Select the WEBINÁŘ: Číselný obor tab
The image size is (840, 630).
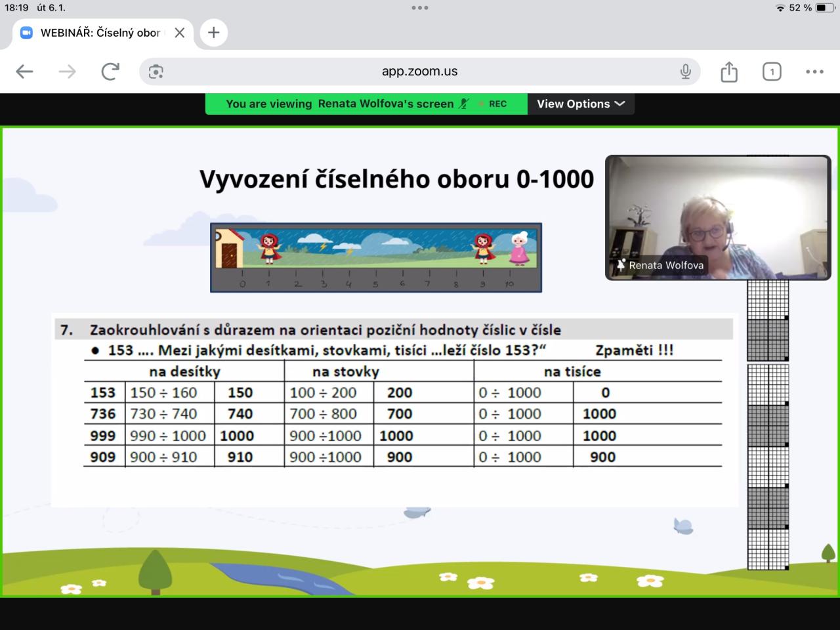click(x=98, y=33)
